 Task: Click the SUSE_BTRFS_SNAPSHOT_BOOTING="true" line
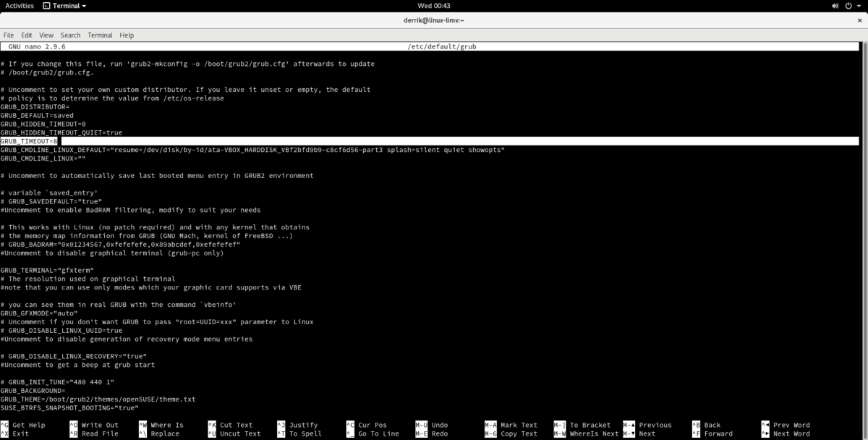69,408
